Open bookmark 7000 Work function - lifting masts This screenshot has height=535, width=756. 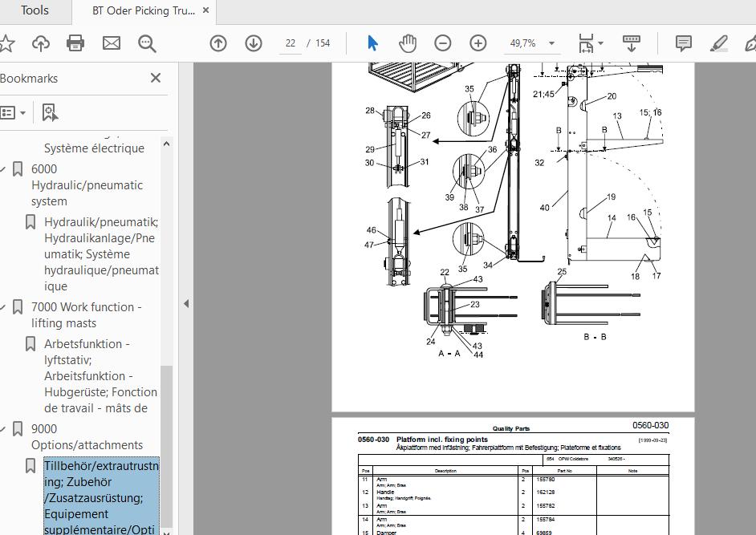[87, 314]
